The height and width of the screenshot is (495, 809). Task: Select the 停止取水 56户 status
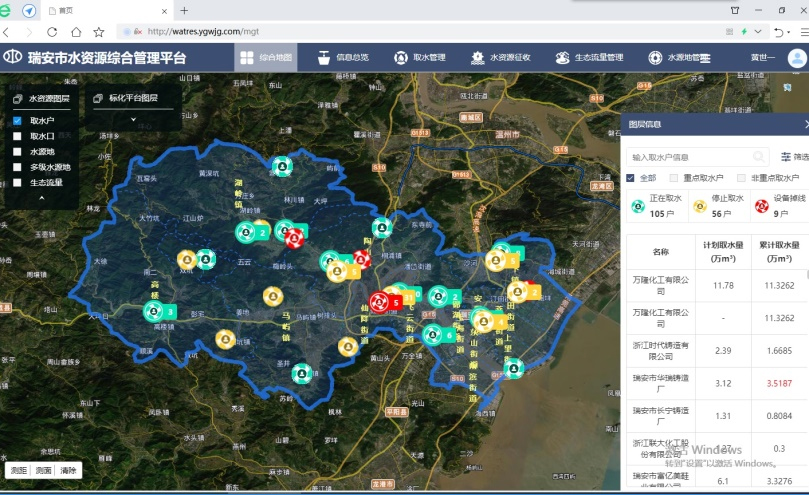(719, 206)
